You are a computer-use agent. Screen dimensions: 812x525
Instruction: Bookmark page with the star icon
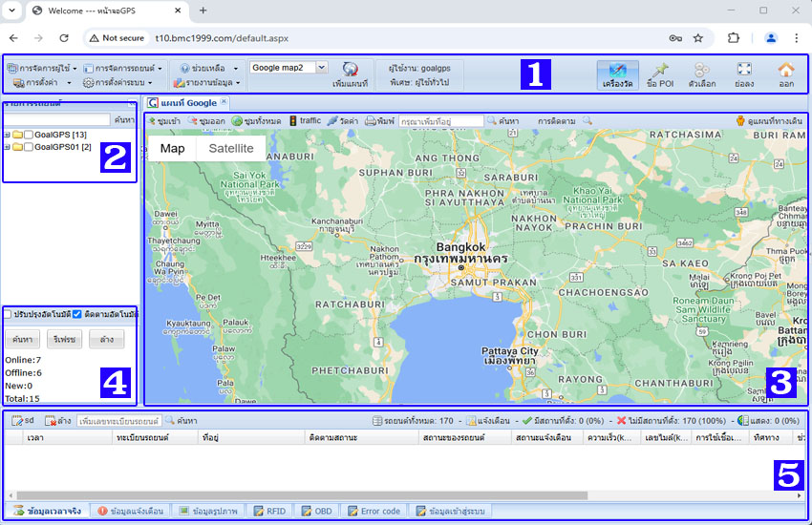(x=698, y=38)
